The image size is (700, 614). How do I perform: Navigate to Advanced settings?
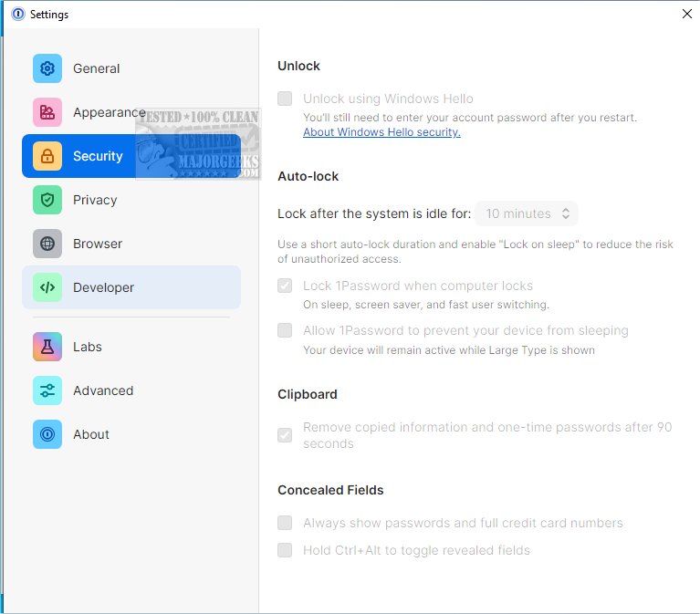pyautogui.click(x=131, y=390)
